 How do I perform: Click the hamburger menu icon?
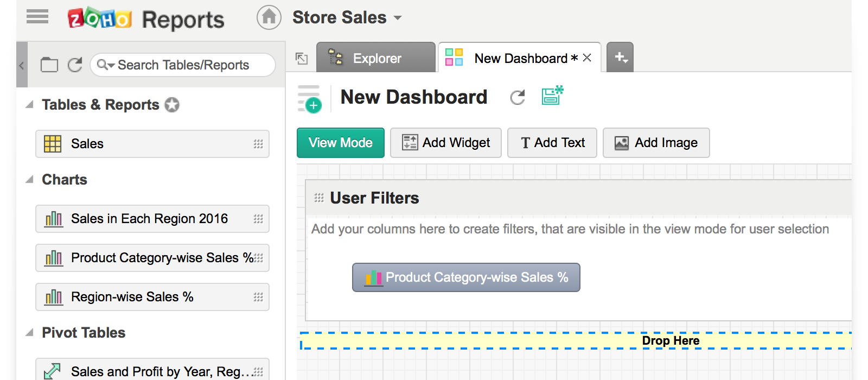point(37,17)
